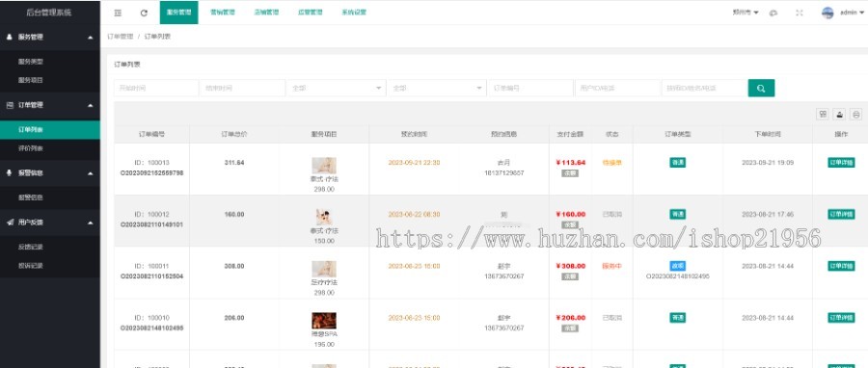Viewport: 868px width, 368px height.
Task: Click the microphone icon in the sidebar
Action: click(10, 173)
